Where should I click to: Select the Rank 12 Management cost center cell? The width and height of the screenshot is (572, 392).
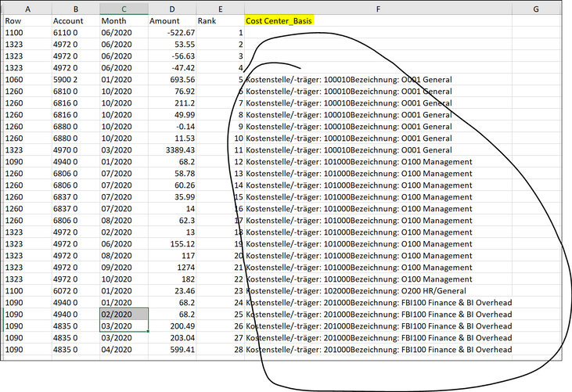(378, 161)
